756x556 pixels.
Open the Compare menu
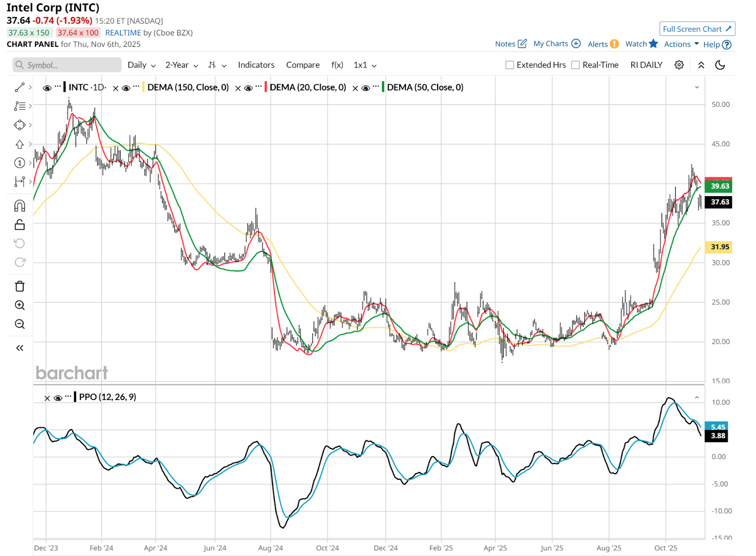coord(303,65)
